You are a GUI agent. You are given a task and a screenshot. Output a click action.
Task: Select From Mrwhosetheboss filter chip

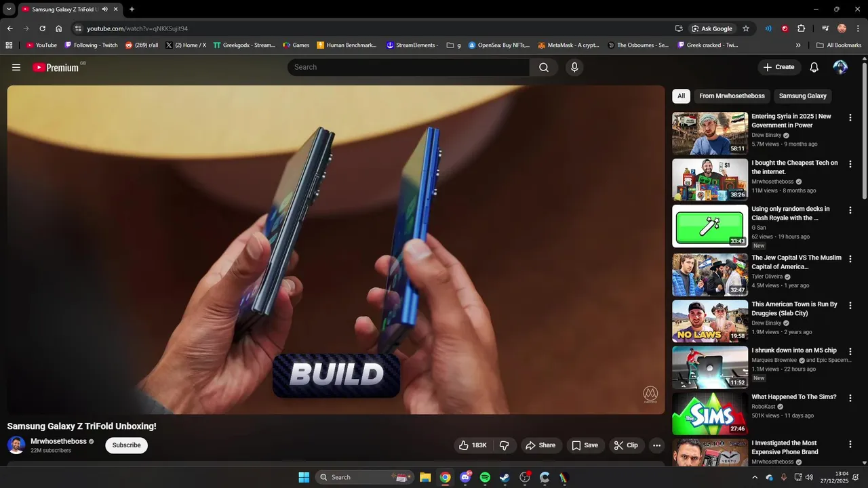tap(732, 96)
